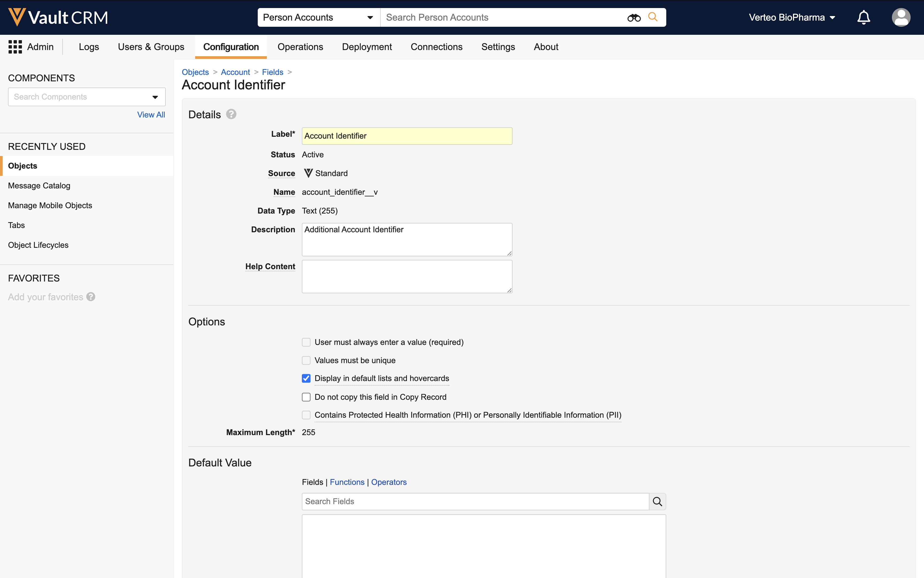Click the Objects breadcrumb link
Screen dimensions: 924x578
tap(195, 72)
